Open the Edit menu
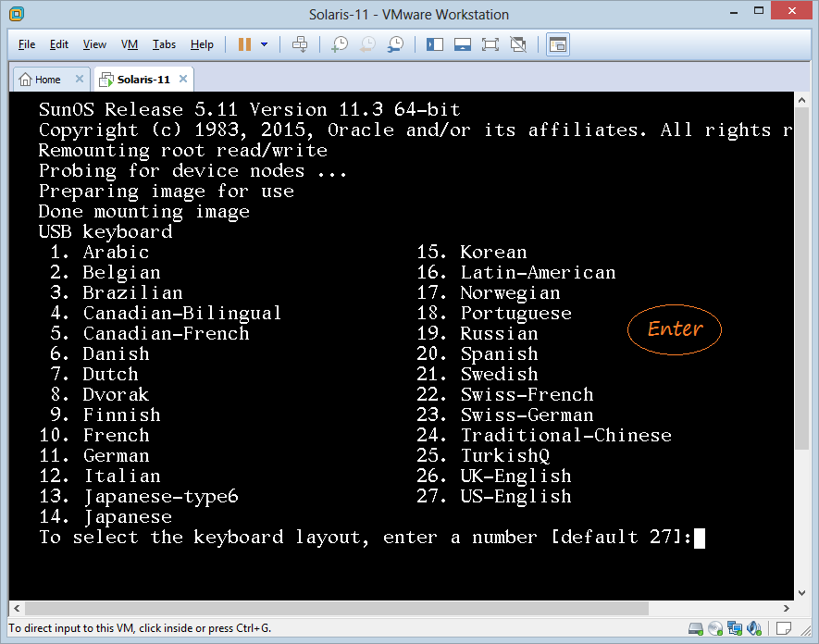 pos(59,44)
